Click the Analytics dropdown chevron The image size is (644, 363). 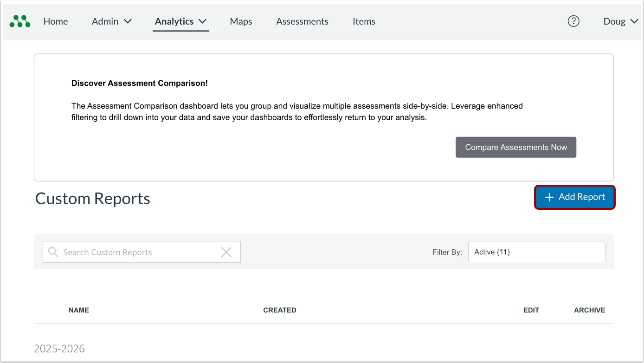(x=203, y=21)
